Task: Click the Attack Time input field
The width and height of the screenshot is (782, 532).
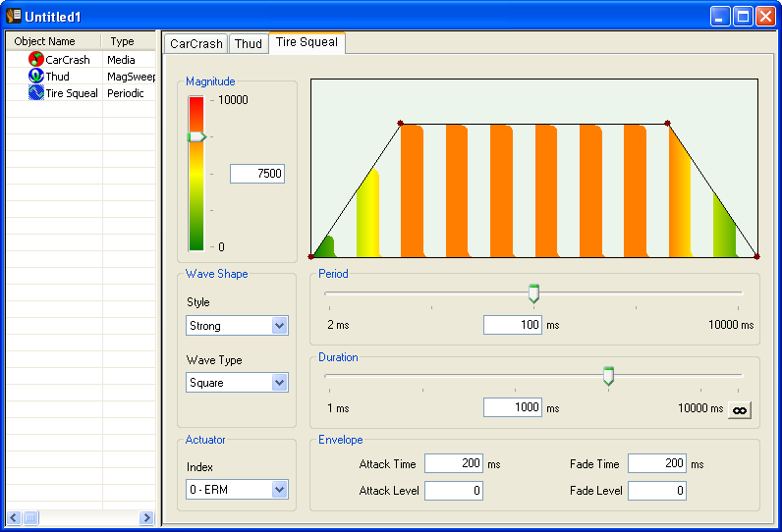Action: pos(454,463)
